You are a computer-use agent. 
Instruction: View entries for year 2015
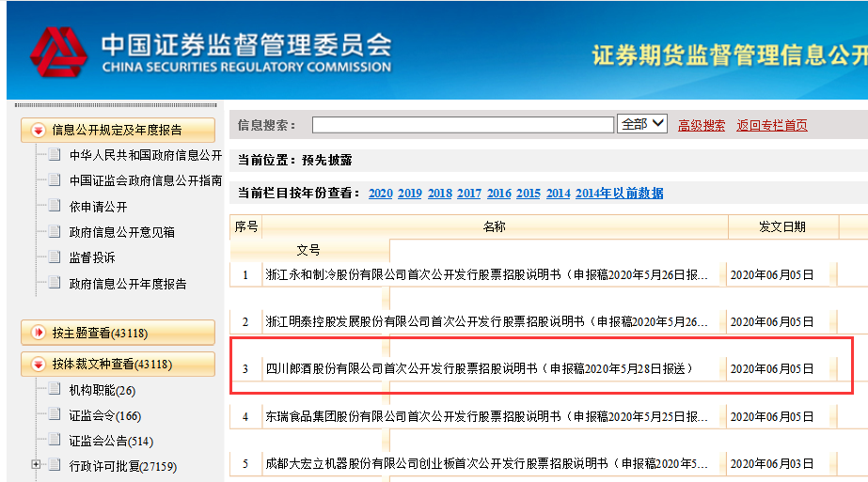529,194
